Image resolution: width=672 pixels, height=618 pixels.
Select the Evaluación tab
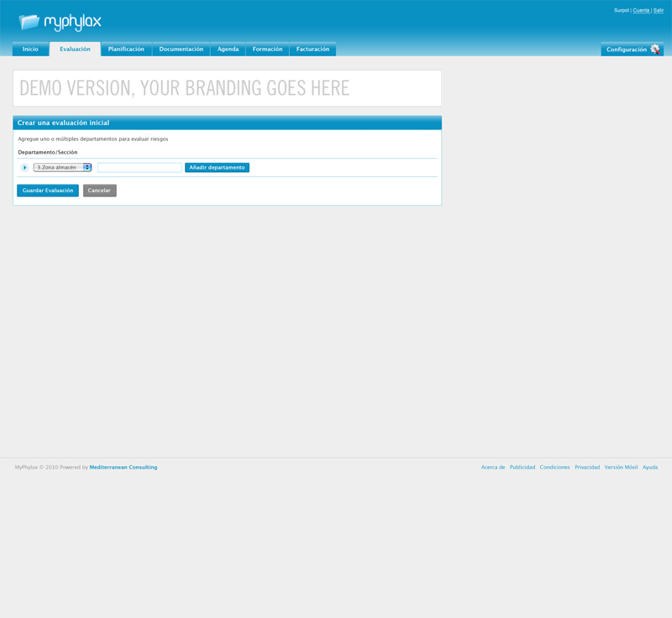click(75, 50)
